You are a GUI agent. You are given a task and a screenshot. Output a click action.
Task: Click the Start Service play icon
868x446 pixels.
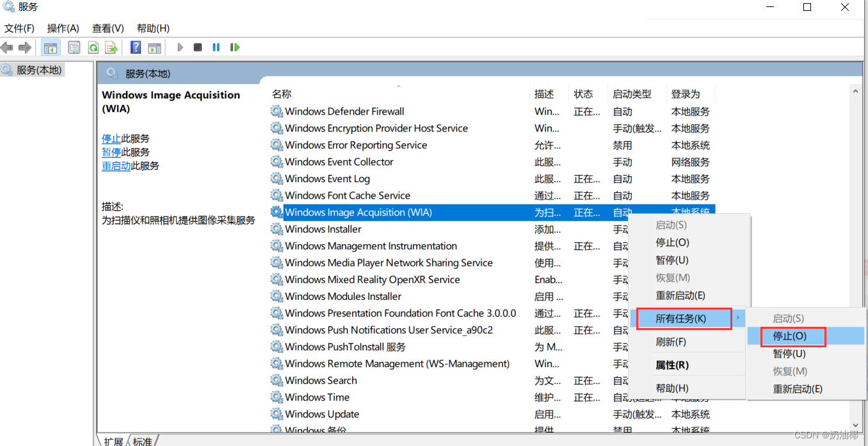tap(180, 47)
